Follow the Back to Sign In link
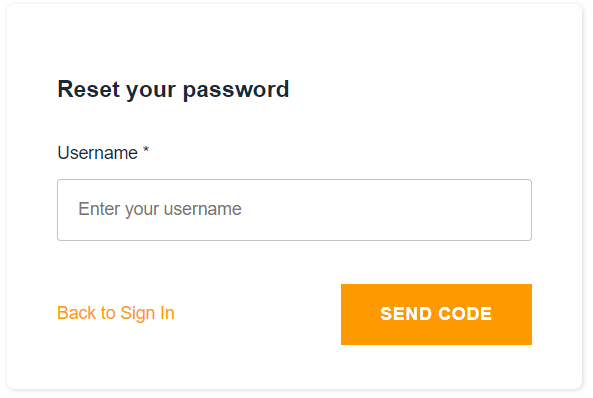The width and height of the screenshot is (593, 398). point(116,313)
